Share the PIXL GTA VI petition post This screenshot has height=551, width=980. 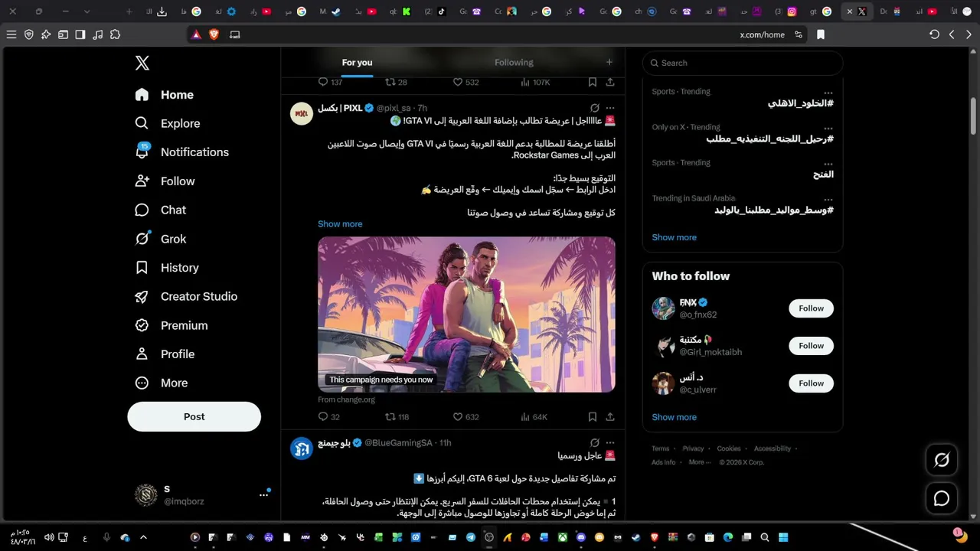tap(610, 417)
